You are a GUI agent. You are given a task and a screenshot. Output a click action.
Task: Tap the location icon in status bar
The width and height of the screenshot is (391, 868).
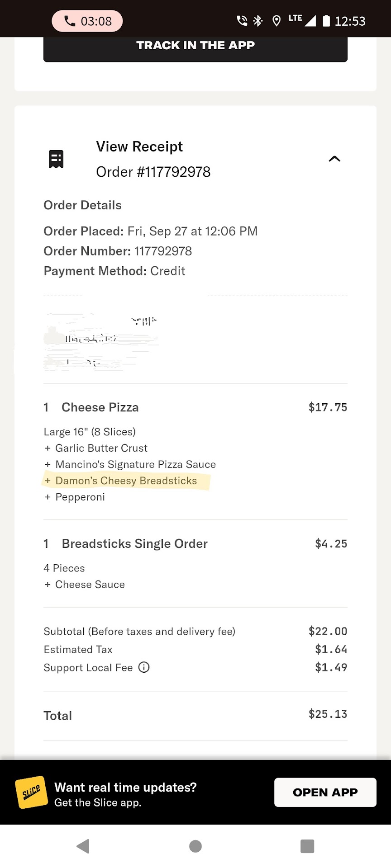pyautogui.click(x=276, y=21)
